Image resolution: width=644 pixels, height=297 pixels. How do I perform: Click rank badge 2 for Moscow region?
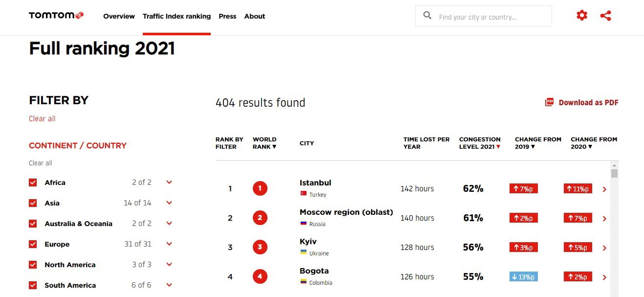tap(260, 218)
